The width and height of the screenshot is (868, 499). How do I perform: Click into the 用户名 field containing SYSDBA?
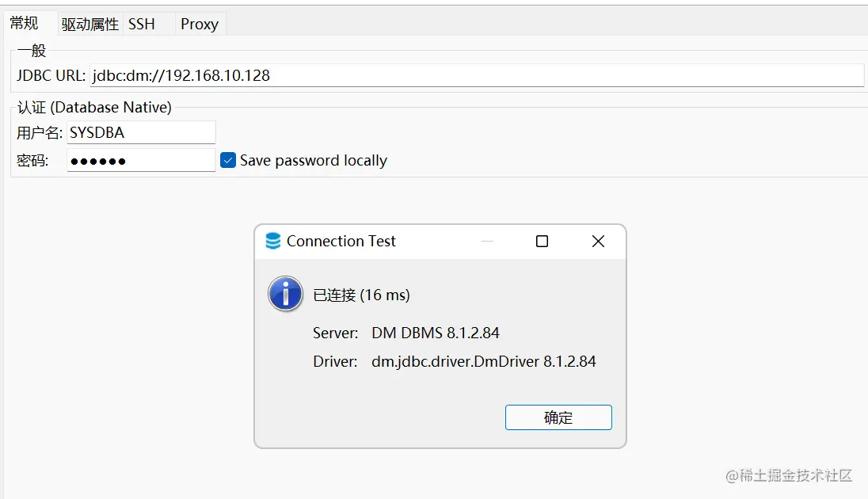[x=141, y=132]
